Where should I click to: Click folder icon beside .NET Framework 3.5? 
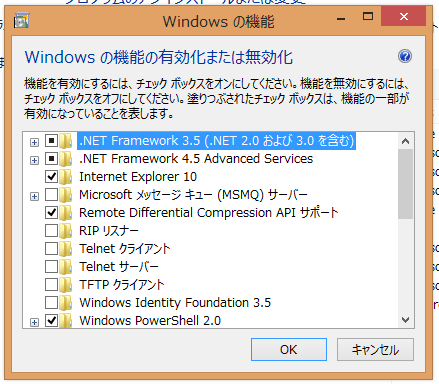click(66, 141)
